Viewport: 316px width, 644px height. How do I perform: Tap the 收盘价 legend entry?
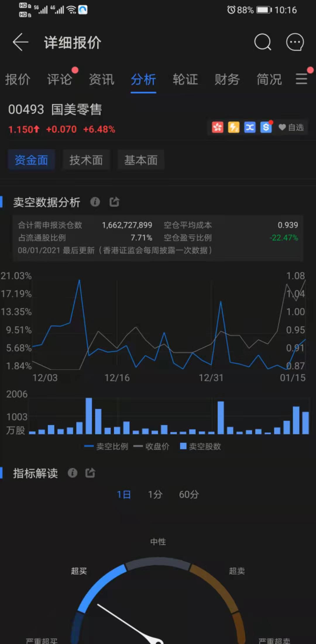(x=151, y=446)
